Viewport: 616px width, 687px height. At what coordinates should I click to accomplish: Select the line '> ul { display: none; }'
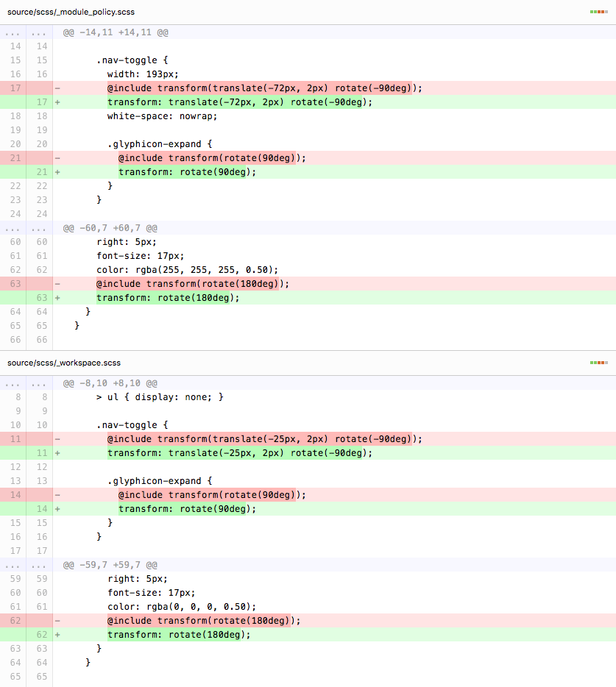click(160, 397)
